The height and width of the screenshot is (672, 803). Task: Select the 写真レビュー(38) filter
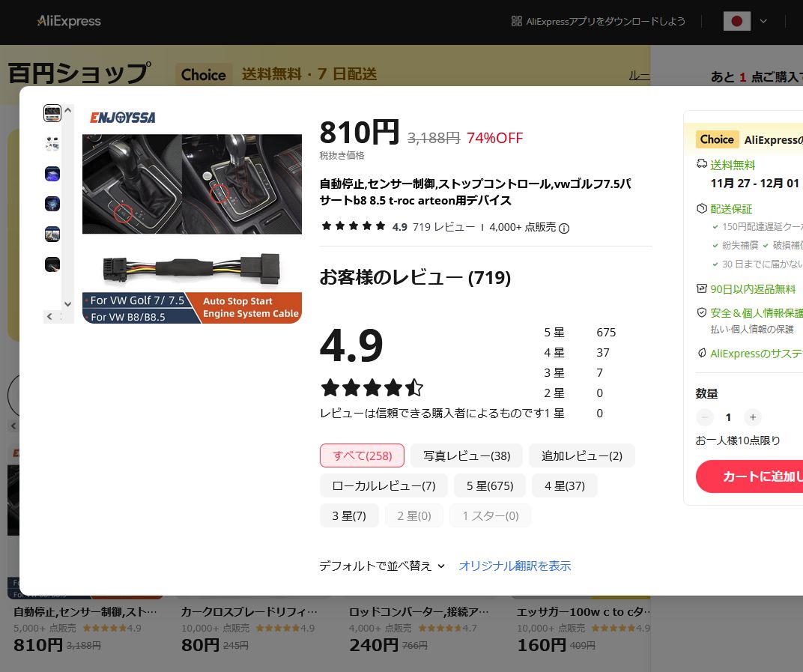[467, 455]
